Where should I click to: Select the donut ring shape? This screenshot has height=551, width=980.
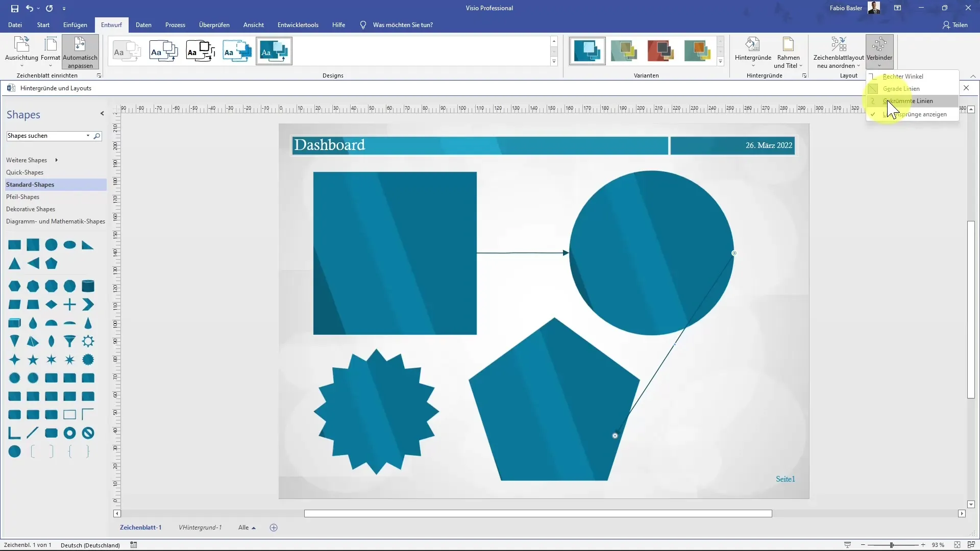click(70, 433)
